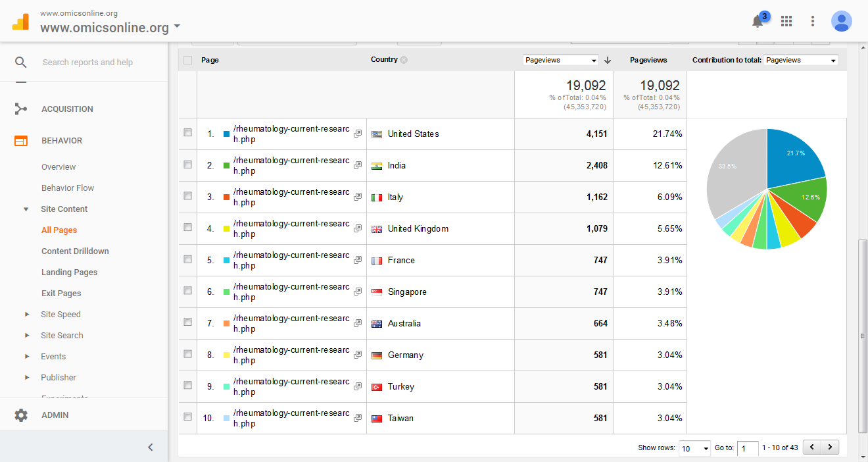Open the Show rows dropdown
868x462 pixels.
[x=694, y=448]
